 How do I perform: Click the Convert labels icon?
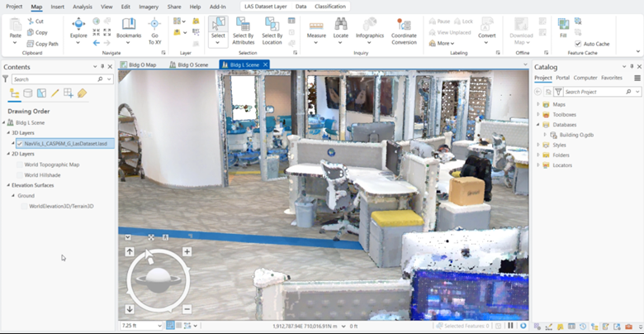tap(486, 24)
